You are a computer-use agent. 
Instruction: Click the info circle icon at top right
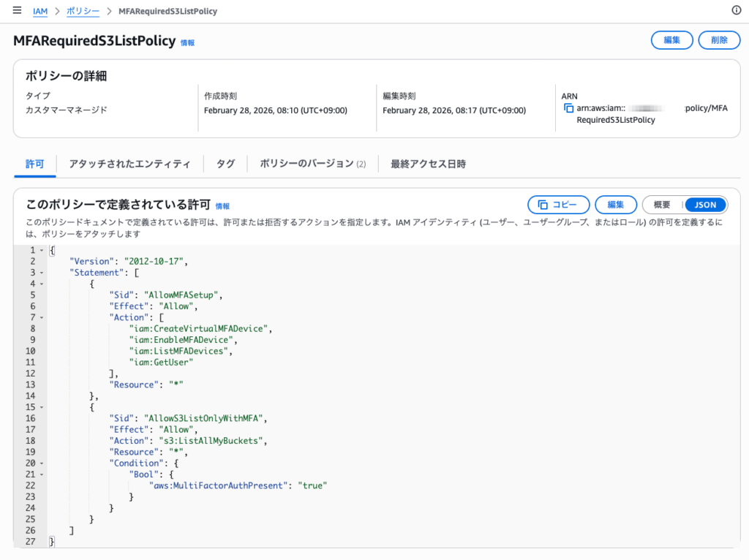tap(737, 10)
